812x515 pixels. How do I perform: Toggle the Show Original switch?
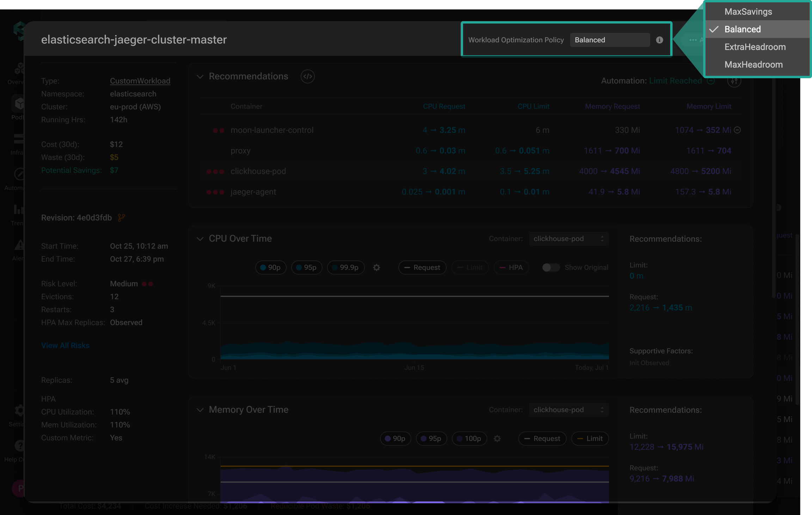[x=550, y=267]
